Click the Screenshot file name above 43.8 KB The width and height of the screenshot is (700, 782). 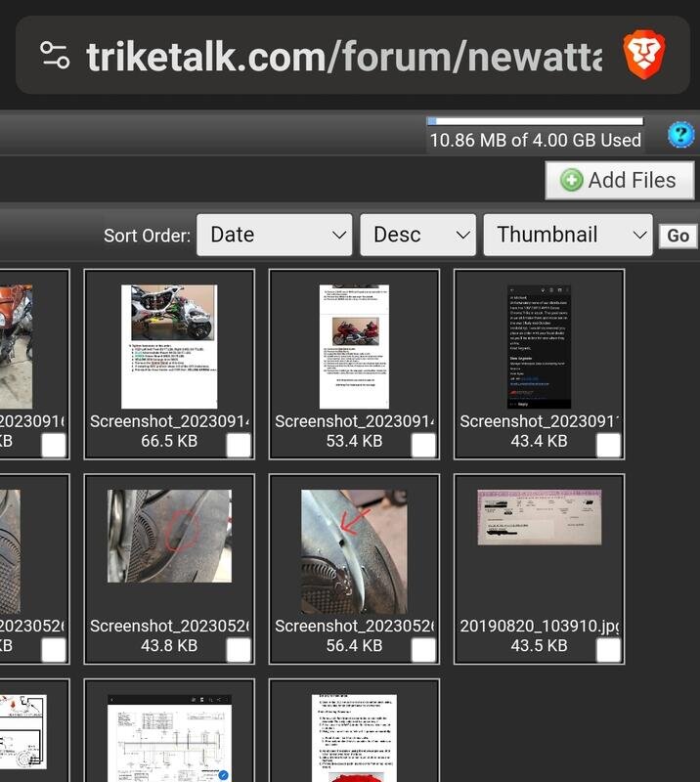[169, 626]
